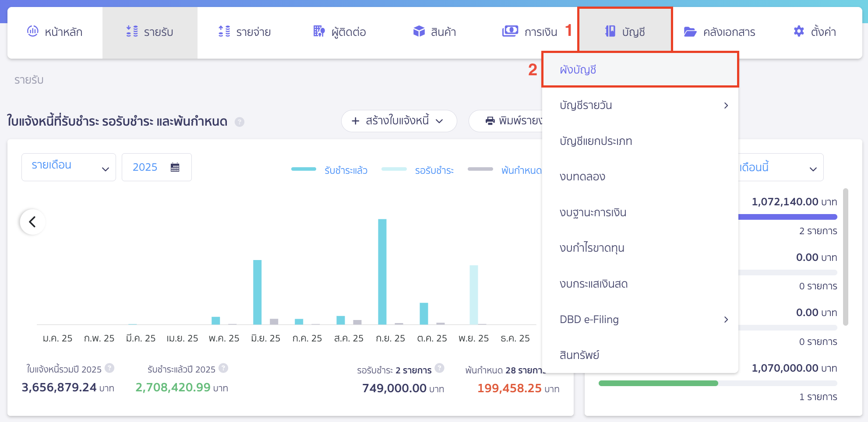Screen dimensions: 868x422
Task: Expand the บัญชีรายวัน submenu chevron
Action: [726, 105]
